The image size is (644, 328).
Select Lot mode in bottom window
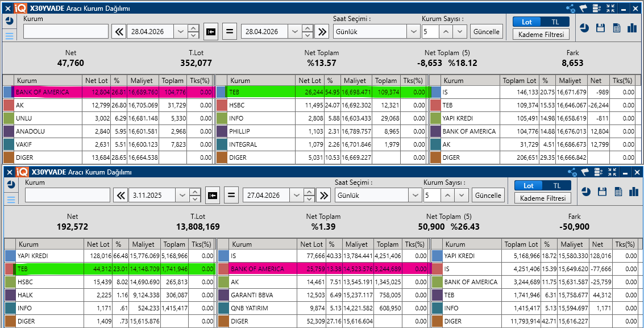click(x=529, y=185)
